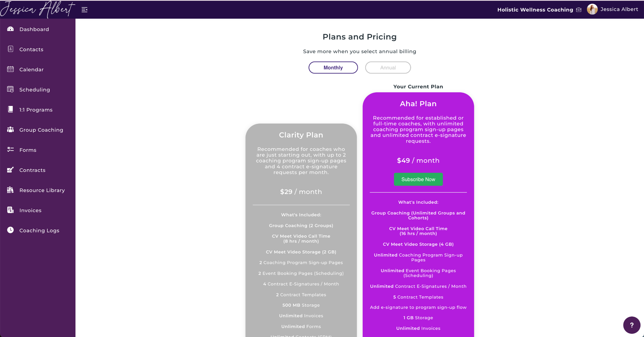Open the 1:1 Programs book icon
The width and height of the screenshot is (644, 337).
tap(10, 109)
